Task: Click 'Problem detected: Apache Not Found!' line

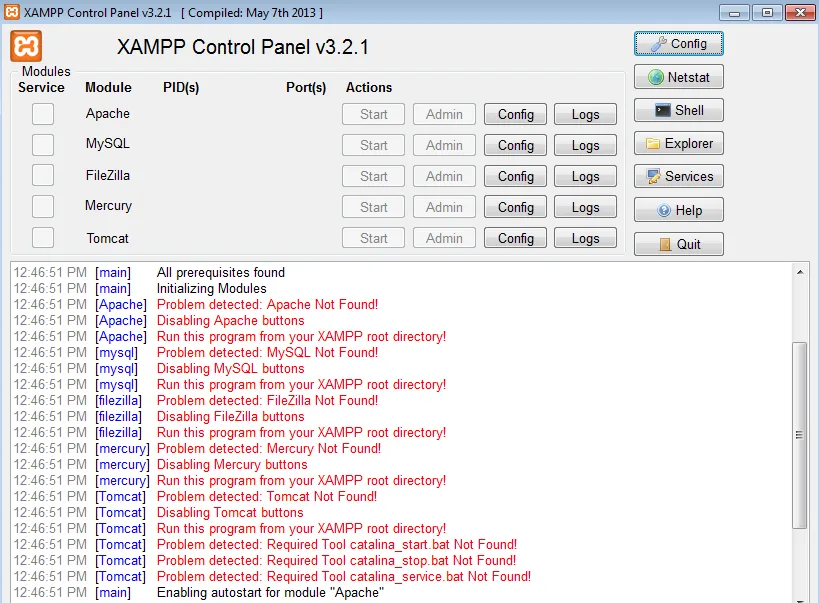Action: tap(267, 305)
